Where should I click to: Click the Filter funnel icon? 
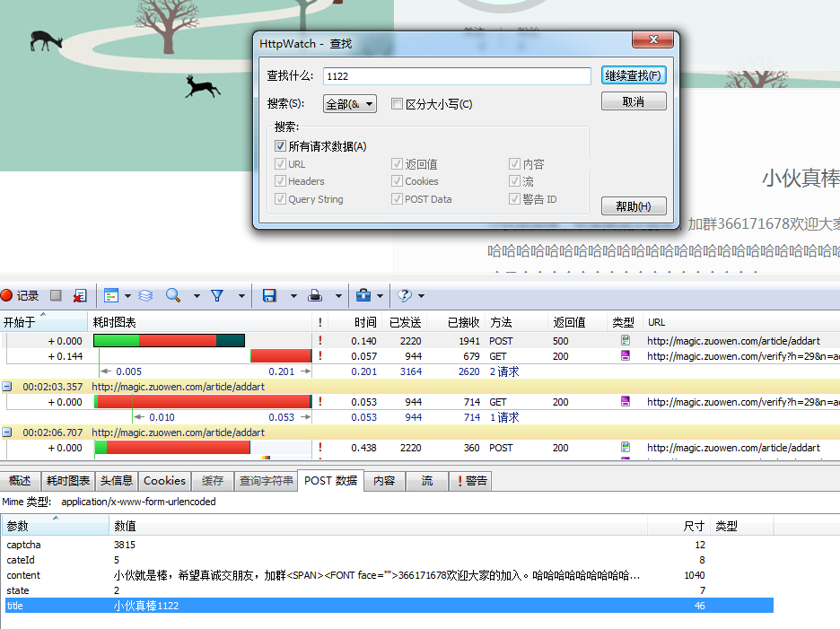[216, 296]
